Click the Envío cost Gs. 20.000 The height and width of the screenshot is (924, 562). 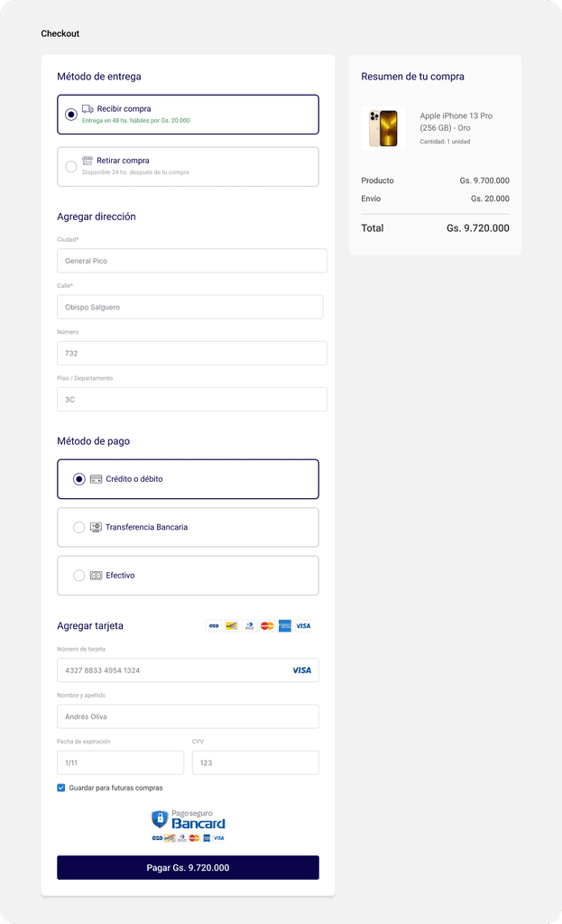[x=490, y=199]
